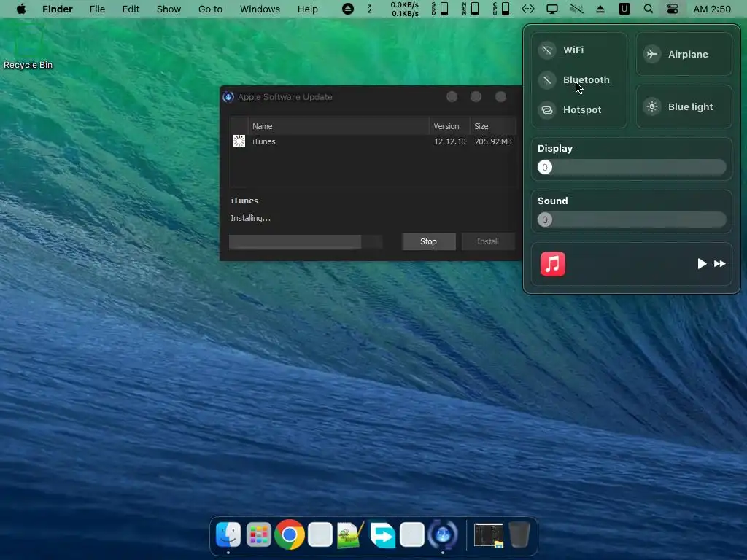This screenshot has width=747, height=560.
Task: Stop the iTunes installation
Action: pyautogui.click(x=428, y=241)
